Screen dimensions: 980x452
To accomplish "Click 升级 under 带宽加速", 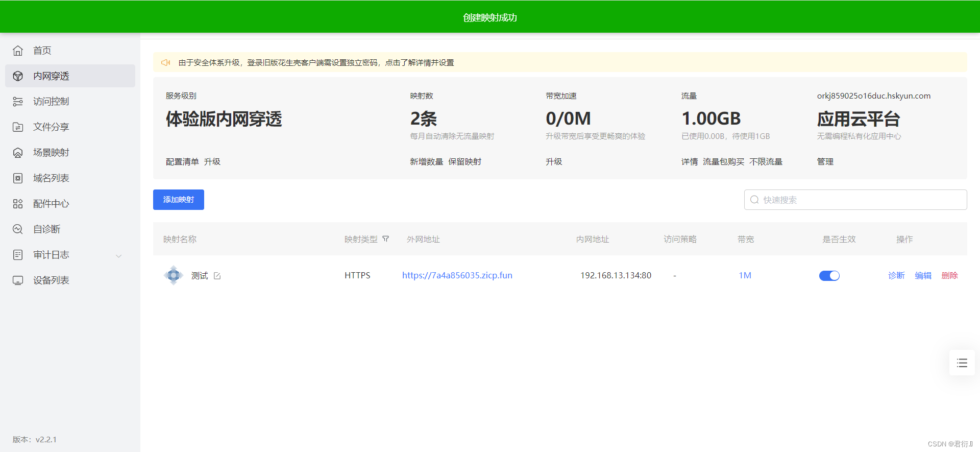I will [554, 162].
